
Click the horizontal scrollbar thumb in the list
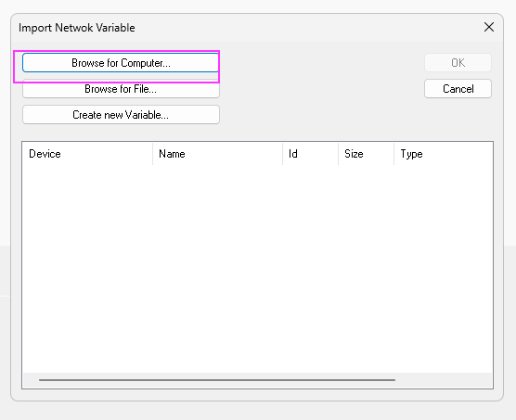217,380
